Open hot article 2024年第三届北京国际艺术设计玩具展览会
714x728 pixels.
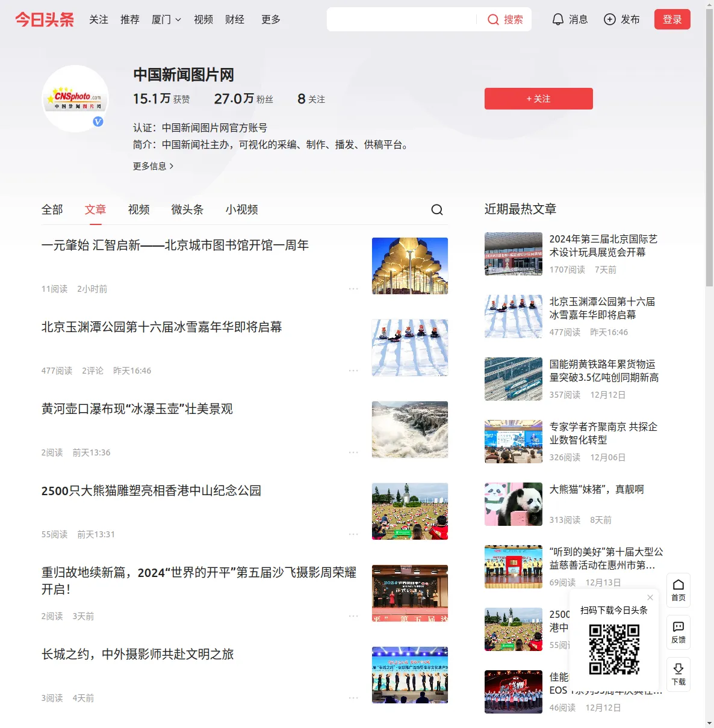tap(604, 245)
